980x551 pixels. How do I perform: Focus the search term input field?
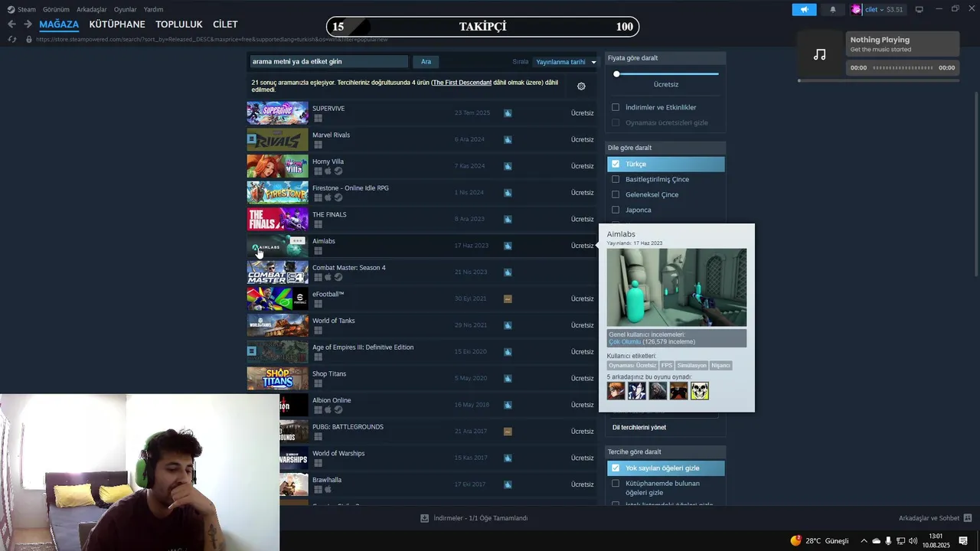tap(329, 61)
